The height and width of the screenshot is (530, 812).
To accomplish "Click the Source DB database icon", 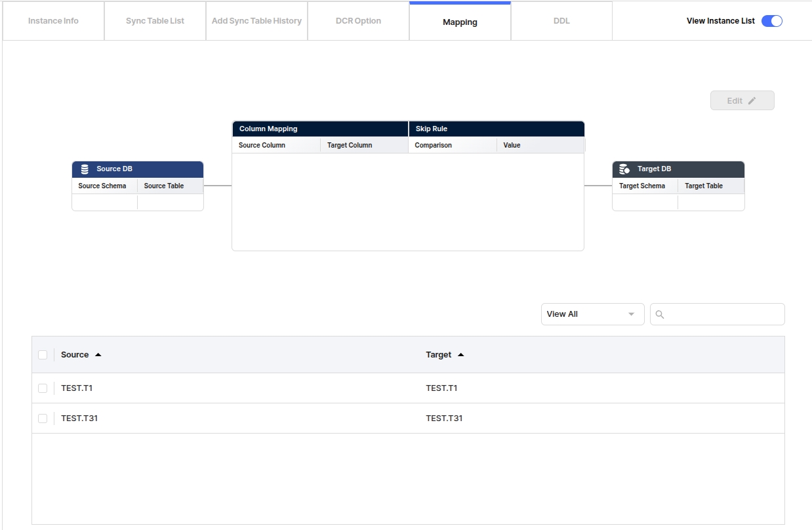I will 85,169.
